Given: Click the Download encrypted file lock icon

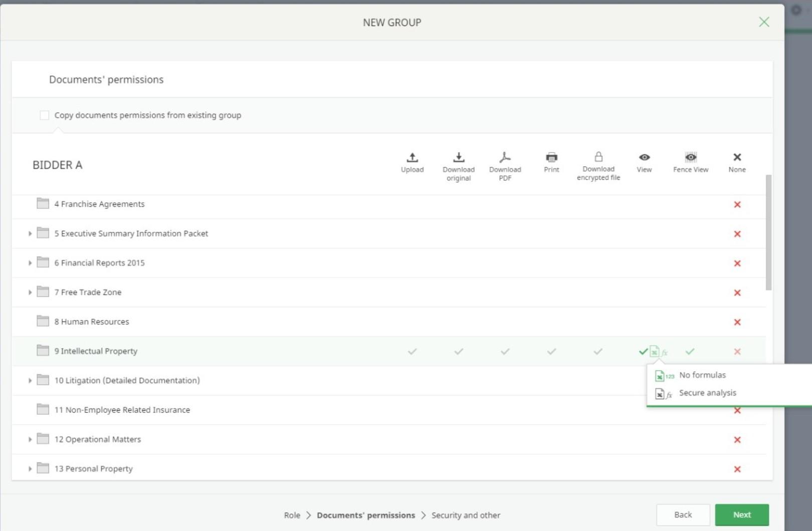Looking at the screenshot, I should tap(598, 157).
